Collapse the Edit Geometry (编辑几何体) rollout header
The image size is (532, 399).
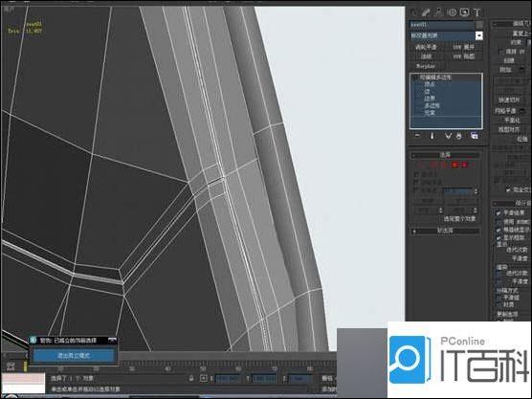click(x=512, y=24)
